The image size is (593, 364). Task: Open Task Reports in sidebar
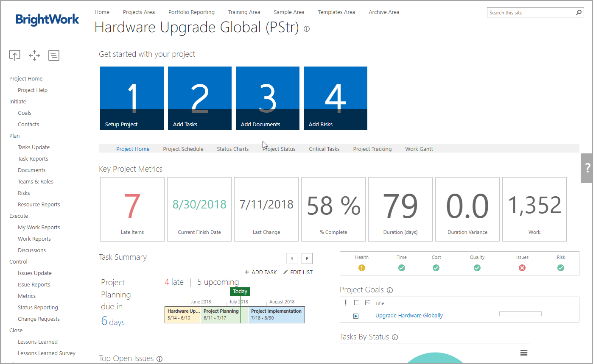33,159
